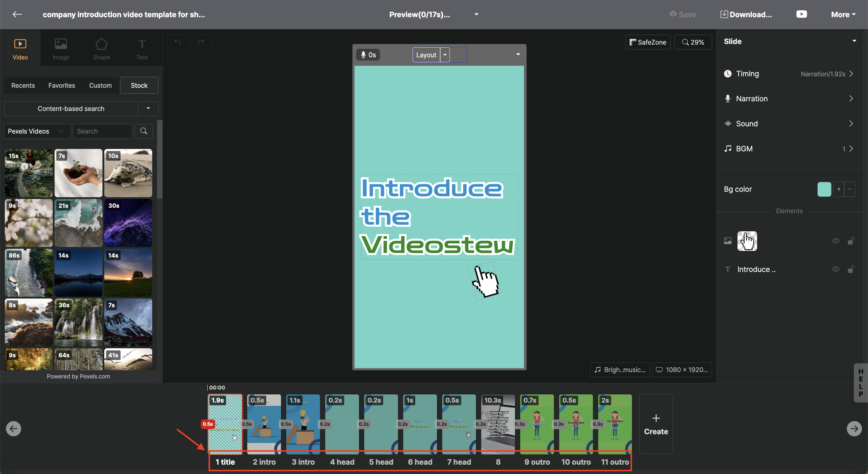Click the Layout button
Image resolution: width=868 pixels, height=474 pixels.
[x=426, y=55]
